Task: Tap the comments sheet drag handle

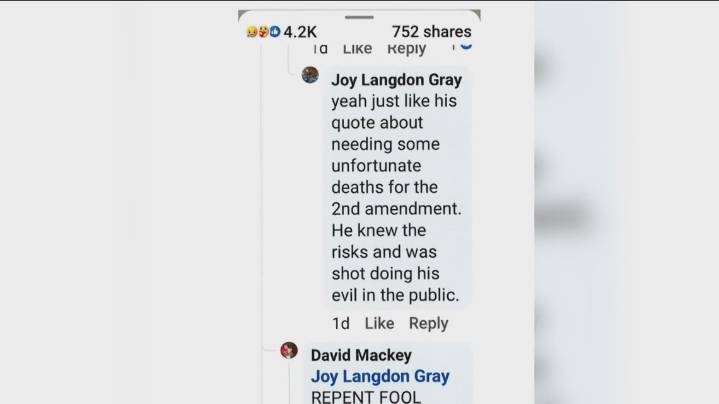Action: pyautogui.click(x=359, y=17)
